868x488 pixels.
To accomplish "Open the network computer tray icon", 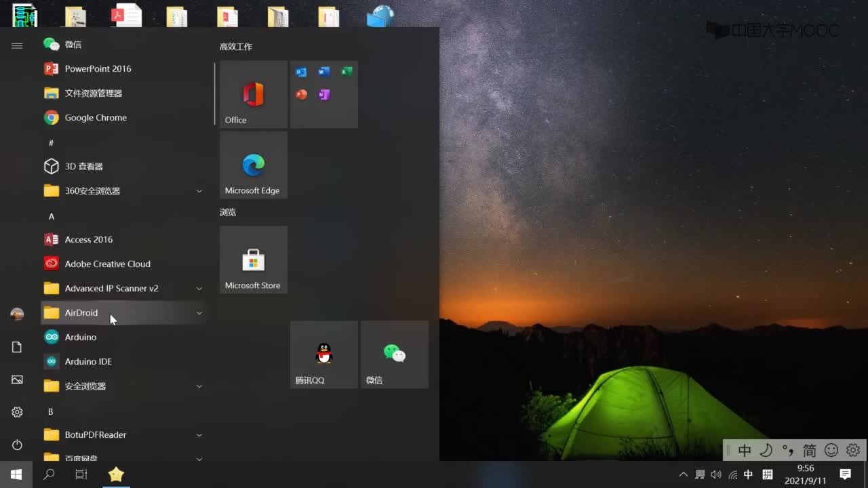I will tap(700, 474).
